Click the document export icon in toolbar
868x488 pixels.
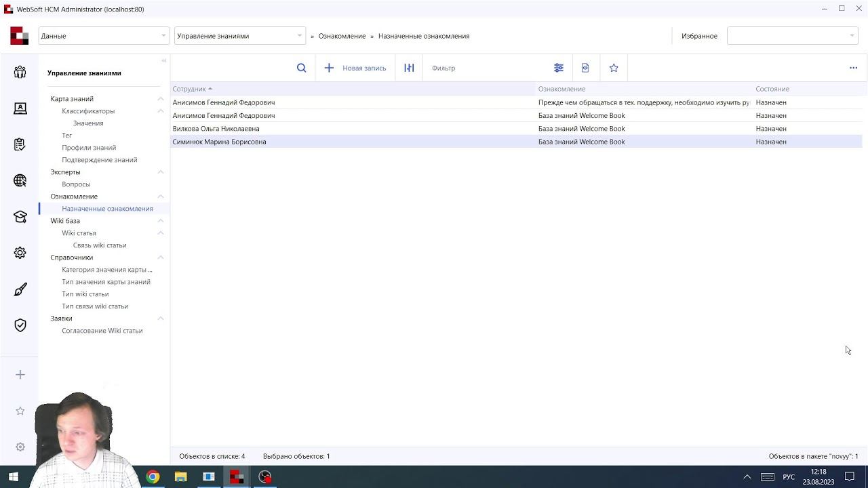tap(585, 68)
